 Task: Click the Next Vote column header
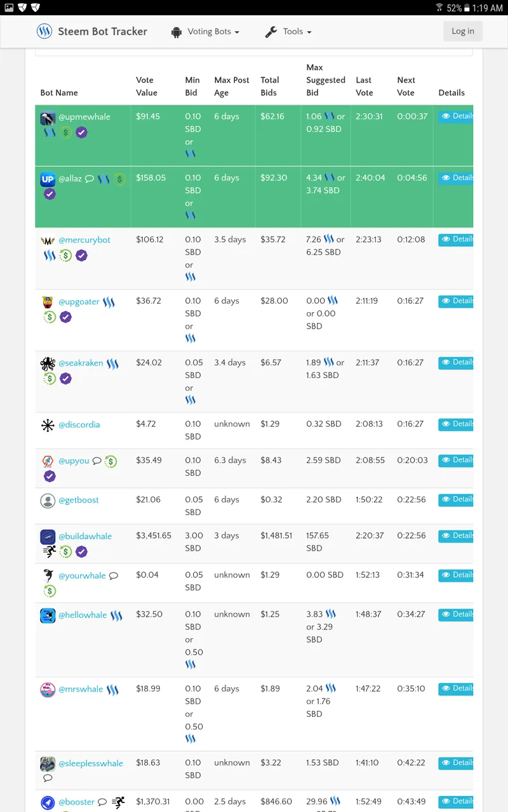[406, 86]
